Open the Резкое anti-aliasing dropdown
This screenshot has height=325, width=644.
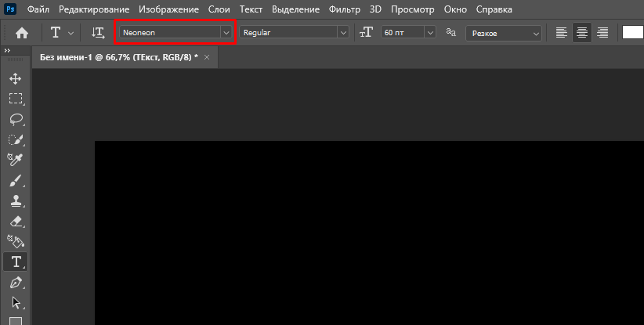click(x=504, y=33)
